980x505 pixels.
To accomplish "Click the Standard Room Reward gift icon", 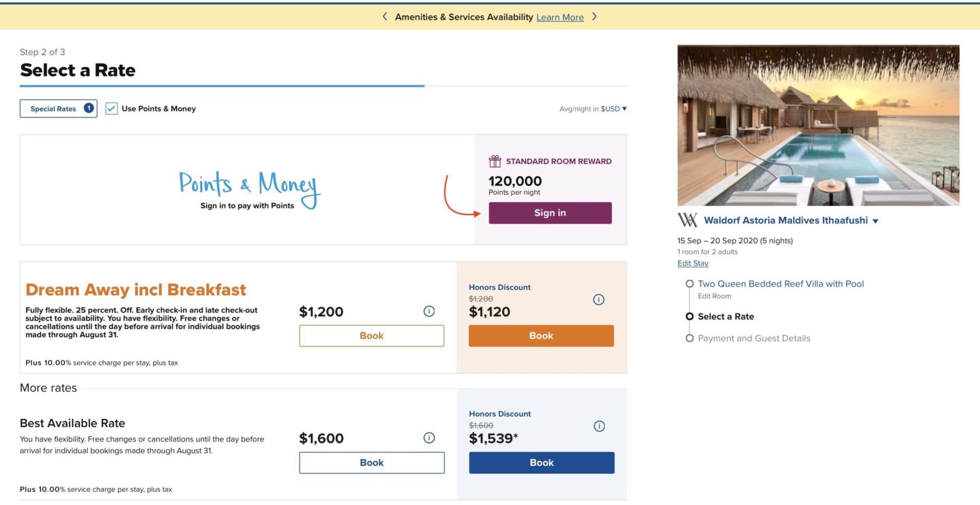I will click(495, 161).
